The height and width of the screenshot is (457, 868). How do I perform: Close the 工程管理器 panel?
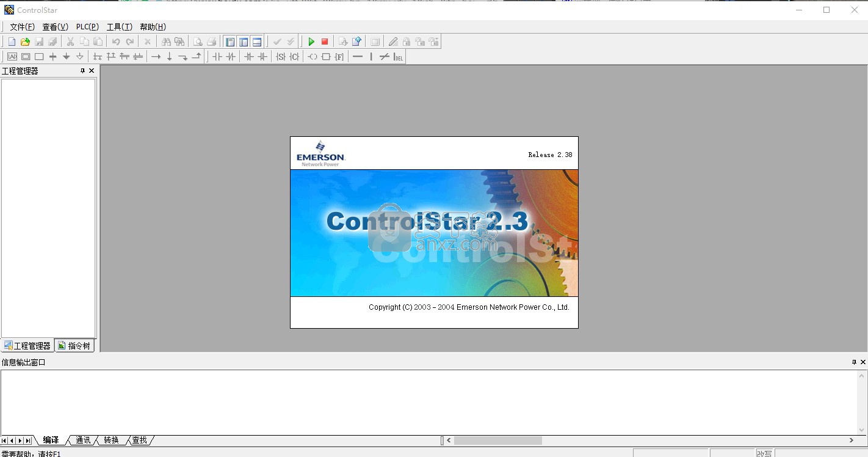(92, 71)
